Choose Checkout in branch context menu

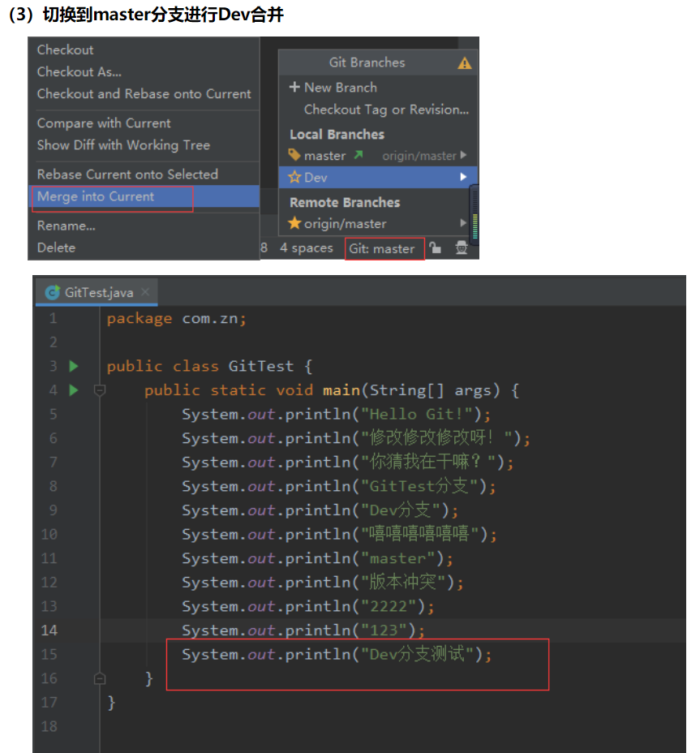pos(65,50)
